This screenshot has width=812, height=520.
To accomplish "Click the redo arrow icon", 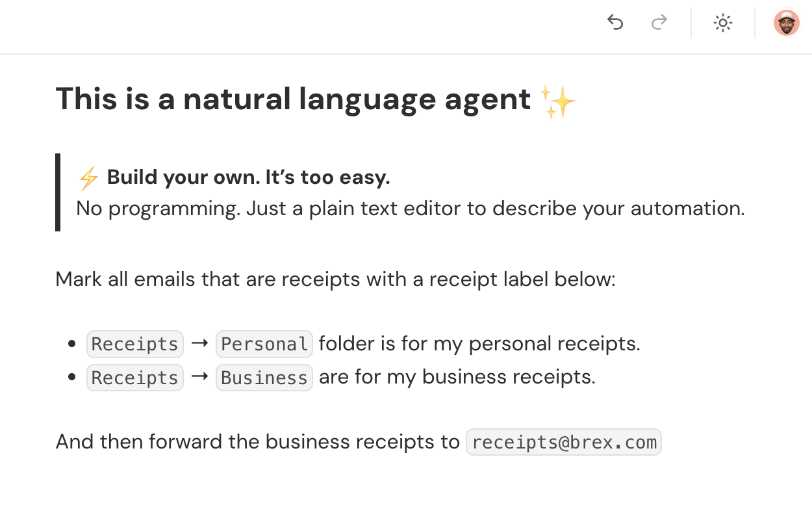I will tap(659, 23).
